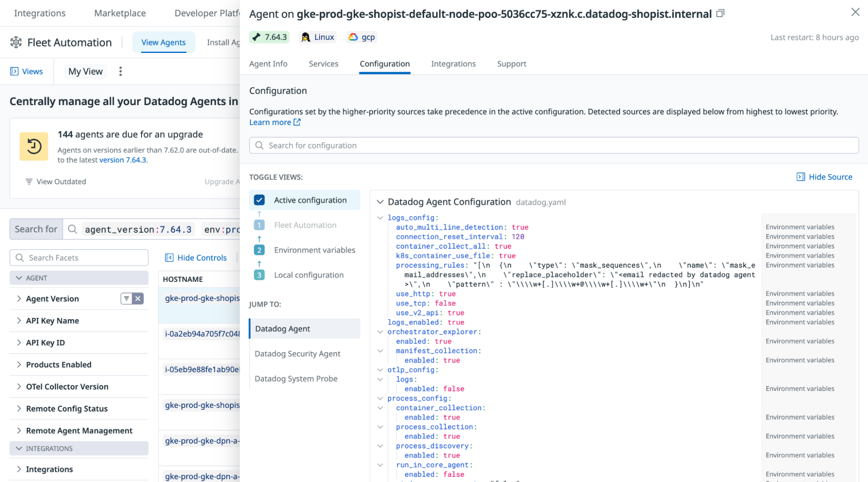
Task: Jump to Datadog Agent section
Action: pos(305,329)
